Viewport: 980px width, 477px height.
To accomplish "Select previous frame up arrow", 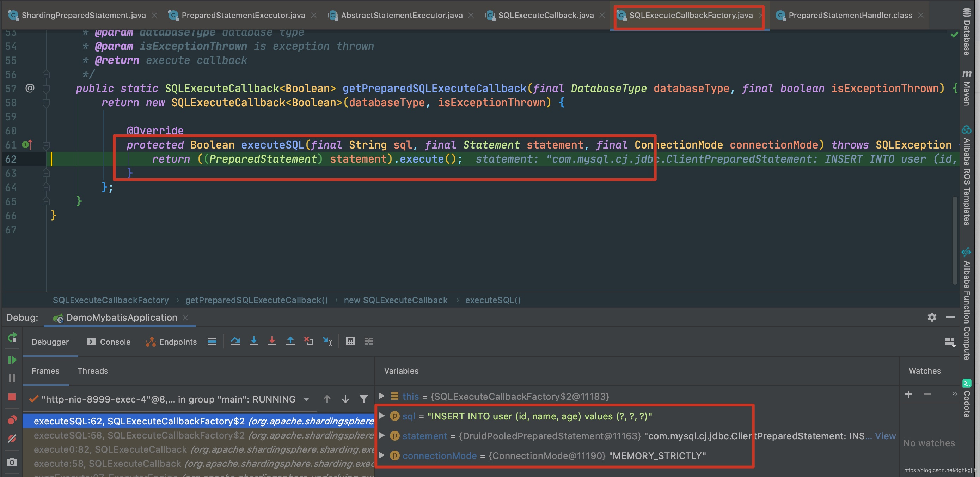I will point(327,399).
